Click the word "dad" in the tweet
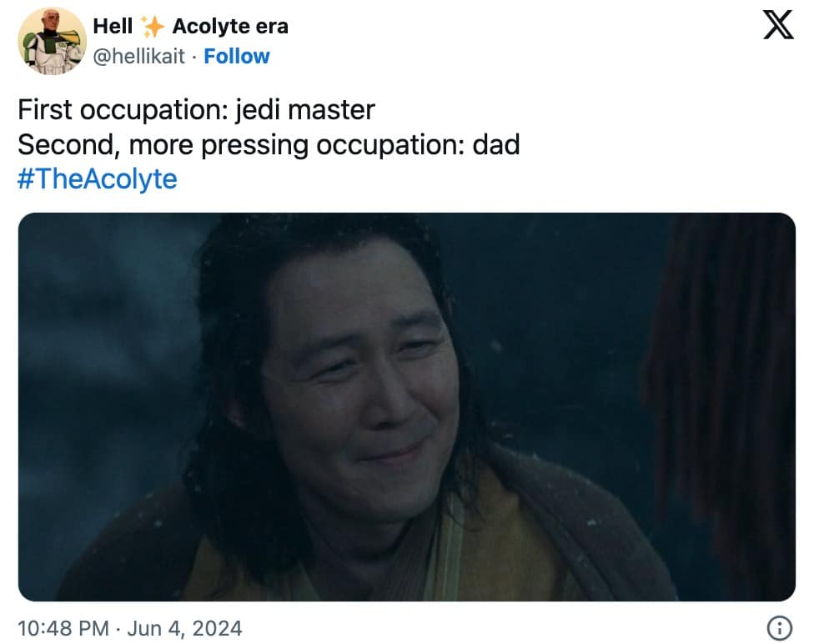This screenshot has width=814, height=644. 495,144
